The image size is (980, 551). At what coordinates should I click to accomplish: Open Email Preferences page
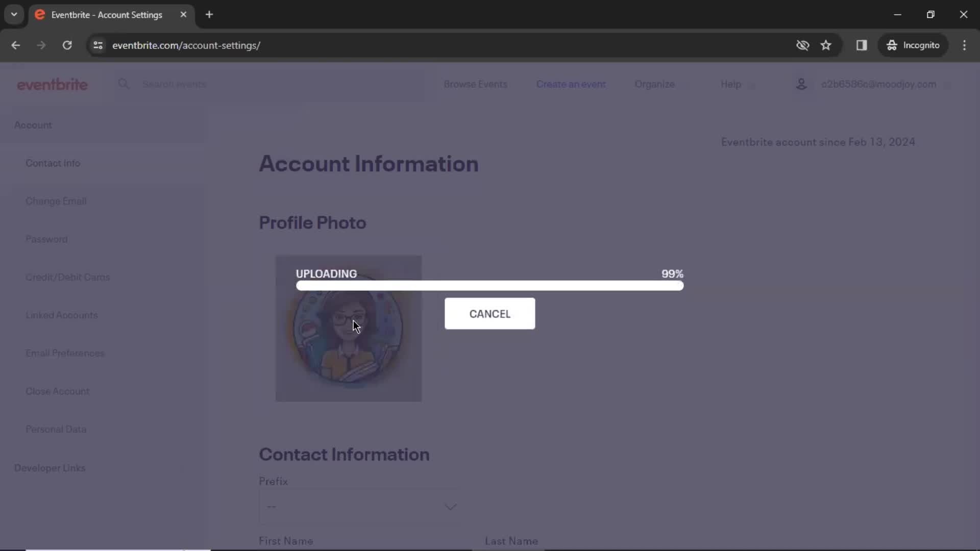coord(65,353)
